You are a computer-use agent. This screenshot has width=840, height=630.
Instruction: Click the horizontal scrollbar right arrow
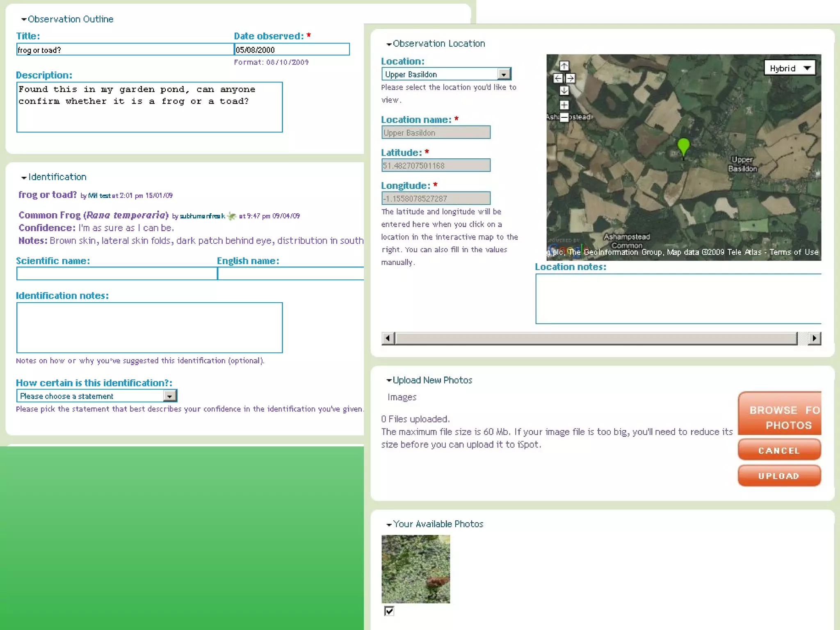tap(814, 338)
